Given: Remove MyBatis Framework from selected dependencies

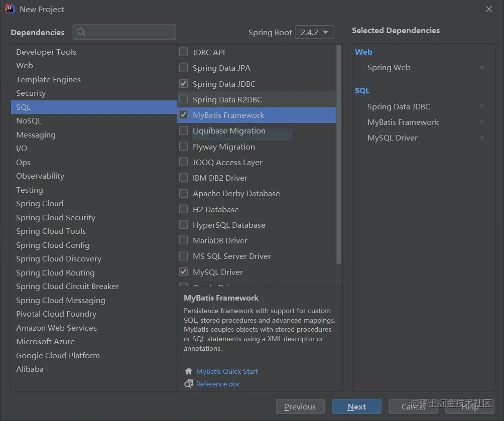Looking at the screenshot, I should coord(481,122).
